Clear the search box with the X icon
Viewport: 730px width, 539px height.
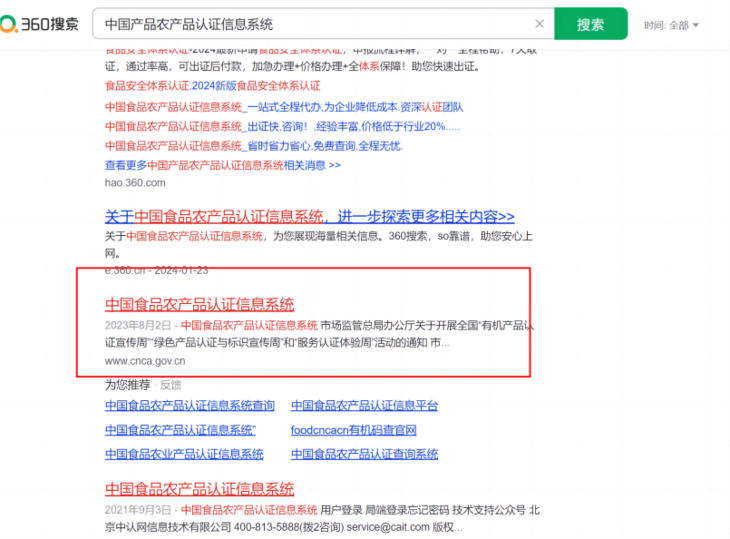pos(540,24)
